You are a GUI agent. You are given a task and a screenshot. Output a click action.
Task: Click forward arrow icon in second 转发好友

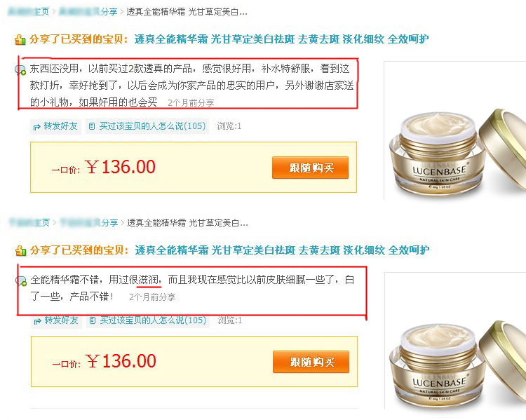(38, 321)
